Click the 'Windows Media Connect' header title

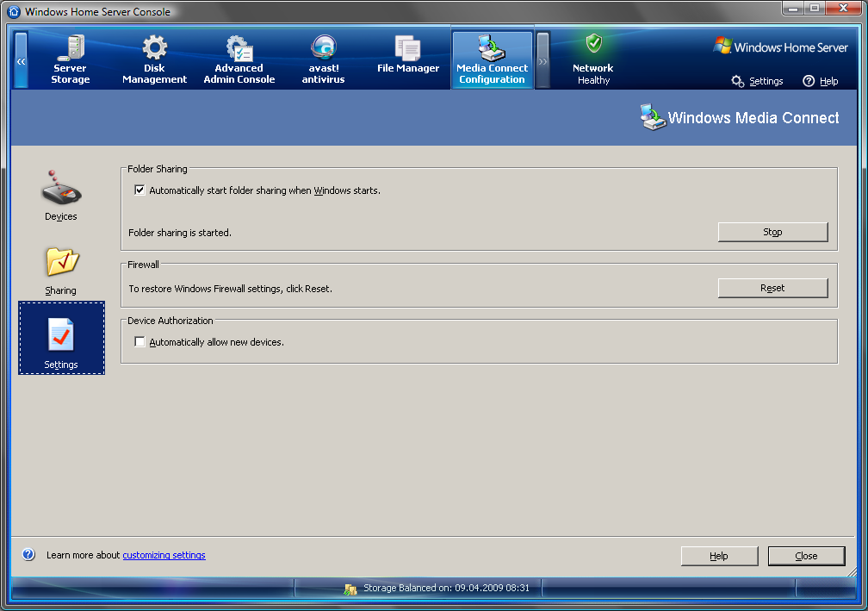point(753,117)
